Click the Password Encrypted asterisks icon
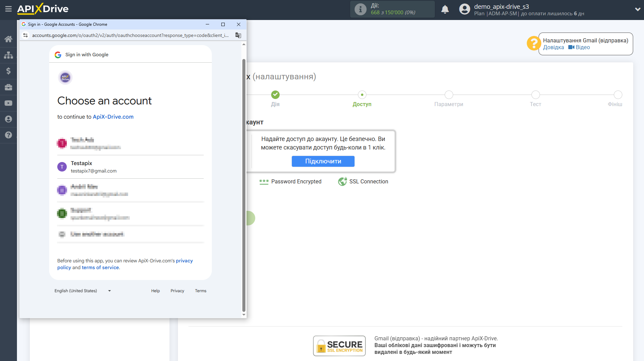The width and height of the screenshot is (644, 361). pos(264,182)
